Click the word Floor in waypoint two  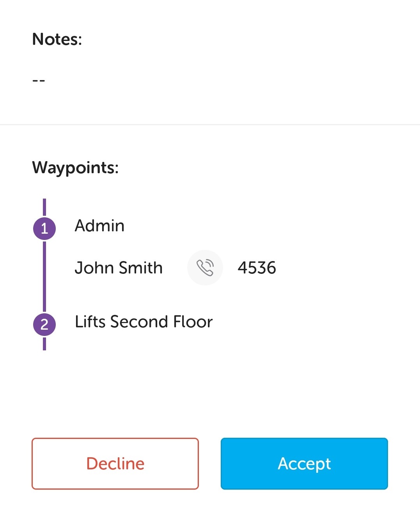coord(193,322)
